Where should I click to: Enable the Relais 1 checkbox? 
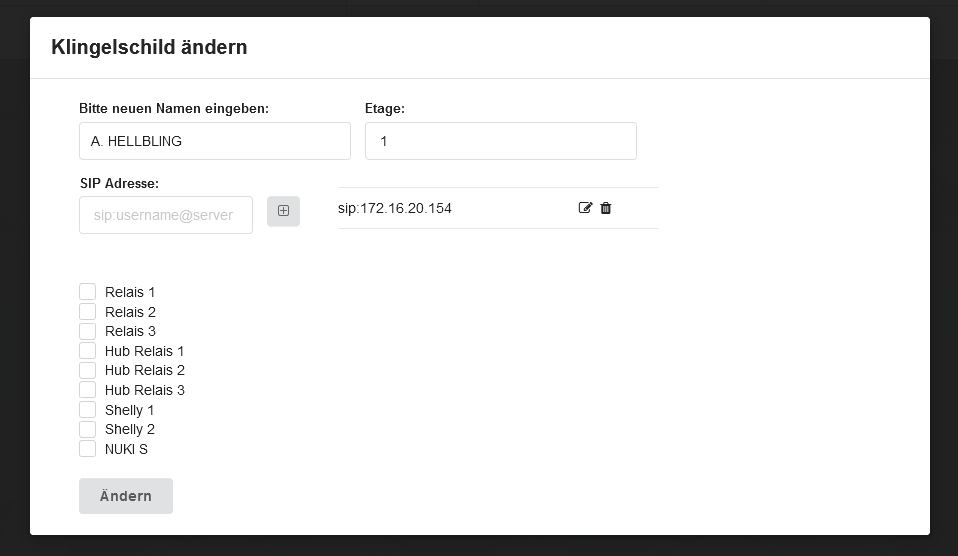point(87,291)
